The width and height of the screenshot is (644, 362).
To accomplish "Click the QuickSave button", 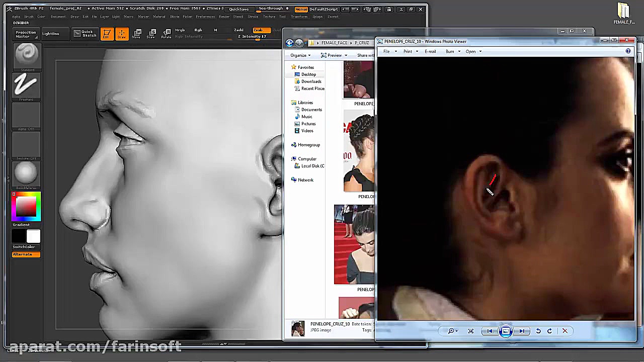I will (x=238, y=9).
